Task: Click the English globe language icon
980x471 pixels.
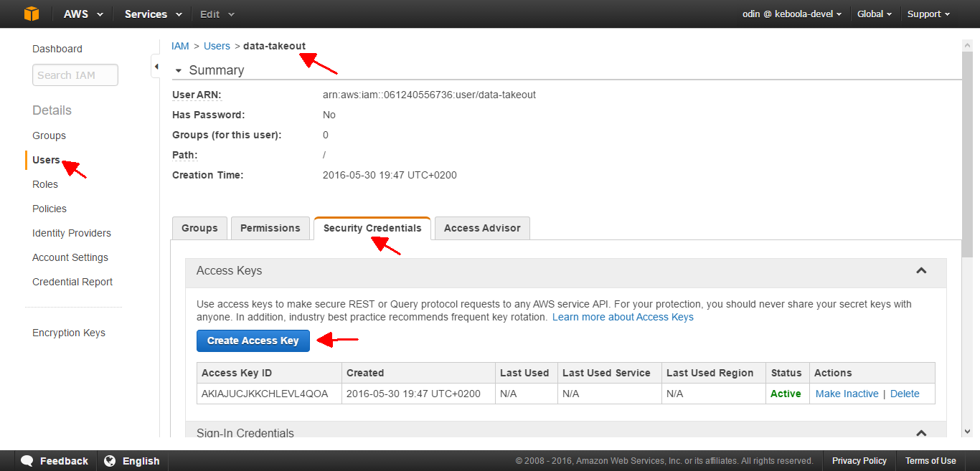Action: (x=110, y=461)
